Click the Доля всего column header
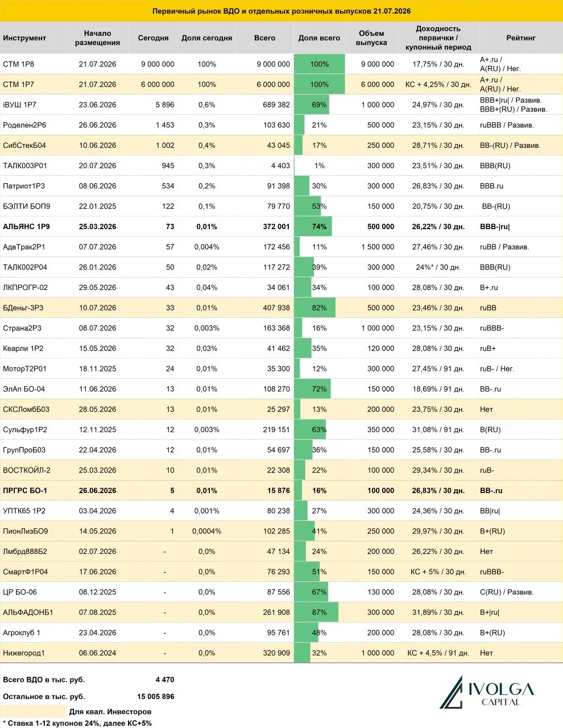The height and width of the screenshot is (728, 563). [319, 38]
